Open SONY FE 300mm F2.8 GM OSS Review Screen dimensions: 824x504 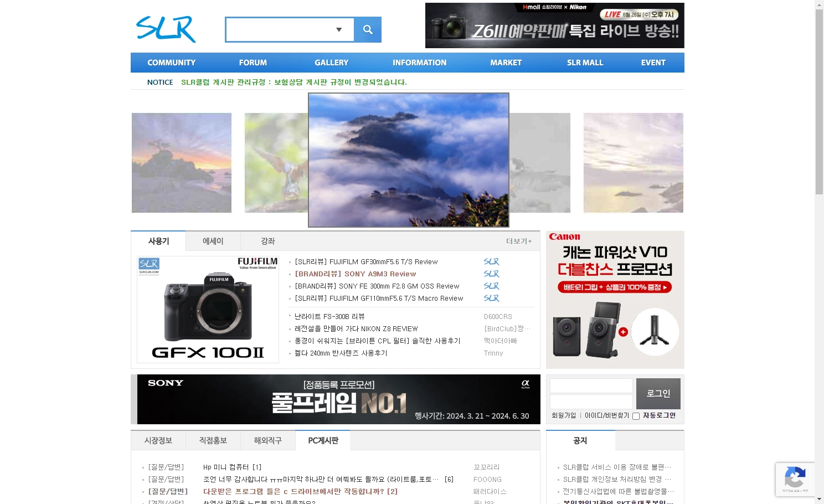377,286
